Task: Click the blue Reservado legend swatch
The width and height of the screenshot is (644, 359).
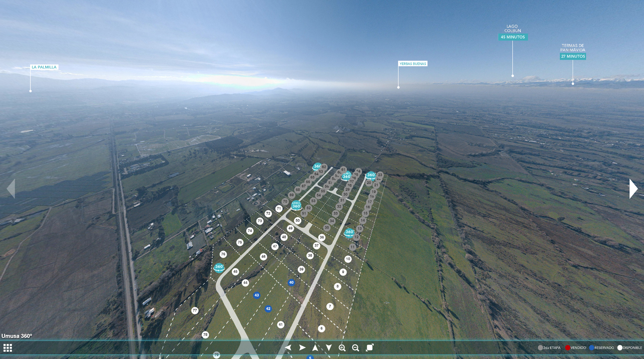Action: pos(591,348)
